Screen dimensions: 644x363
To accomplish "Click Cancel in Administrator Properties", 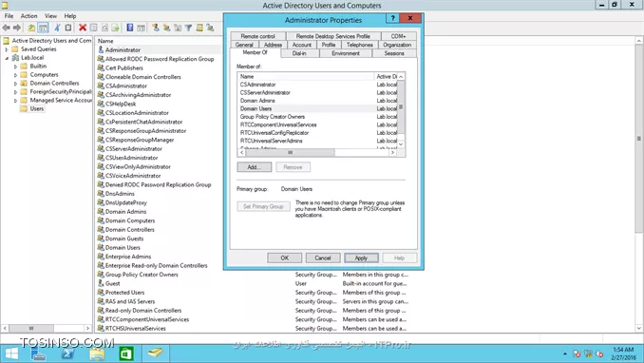I will [x=322, y=258].
